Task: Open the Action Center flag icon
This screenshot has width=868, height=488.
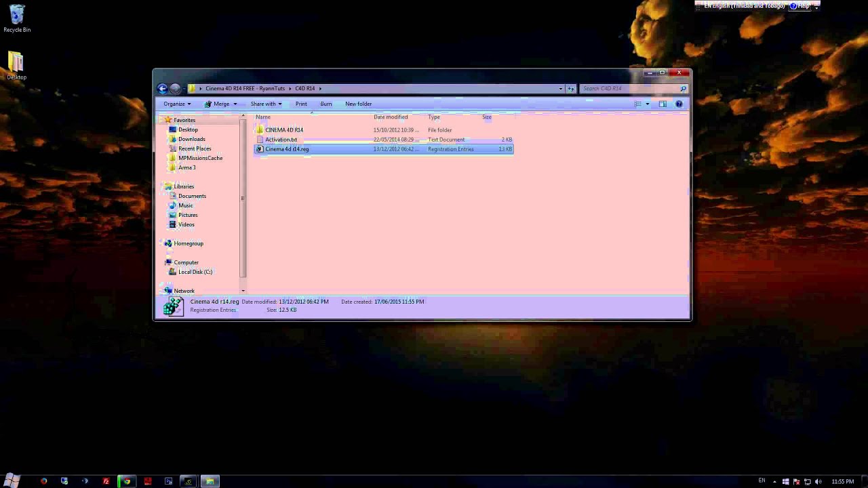Action: [796, 481]
